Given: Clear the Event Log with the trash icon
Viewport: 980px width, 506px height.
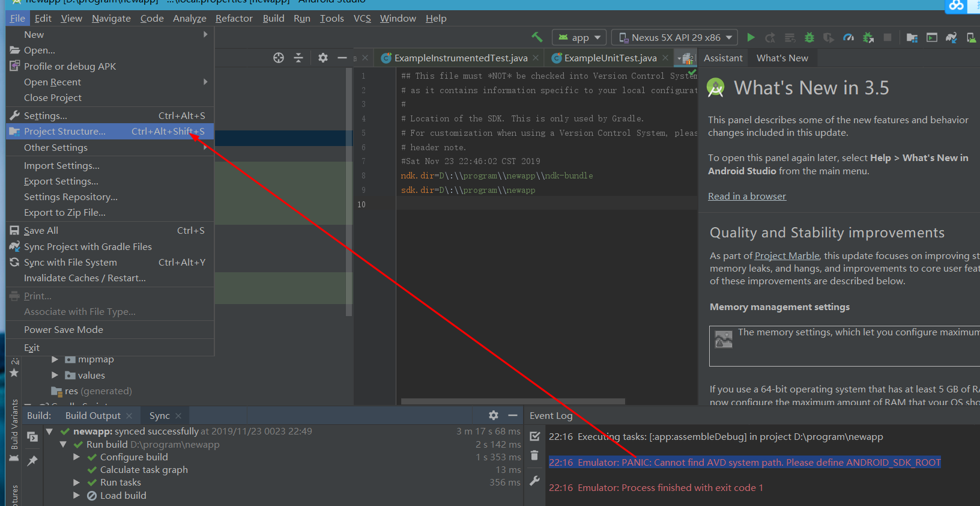Looking at the screenshot, I should coord(535,456).
